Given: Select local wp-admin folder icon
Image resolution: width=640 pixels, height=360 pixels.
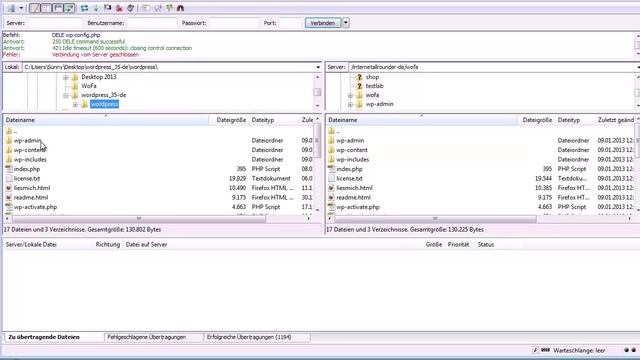Looking at the screenshot, I should pos(9,140).
